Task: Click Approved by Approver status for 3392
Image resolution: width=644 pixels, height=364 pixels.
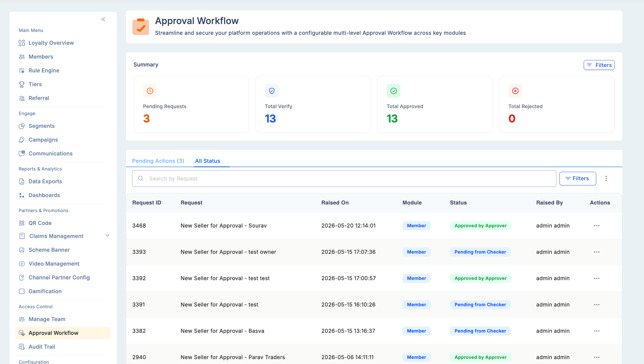Action: [480, 278]
